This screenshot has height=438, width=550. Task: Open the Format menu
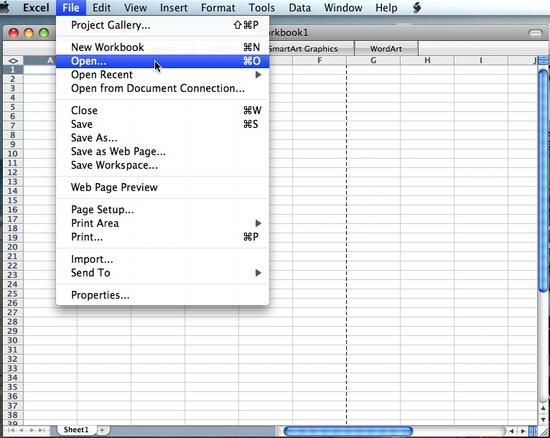coord(218,8)
